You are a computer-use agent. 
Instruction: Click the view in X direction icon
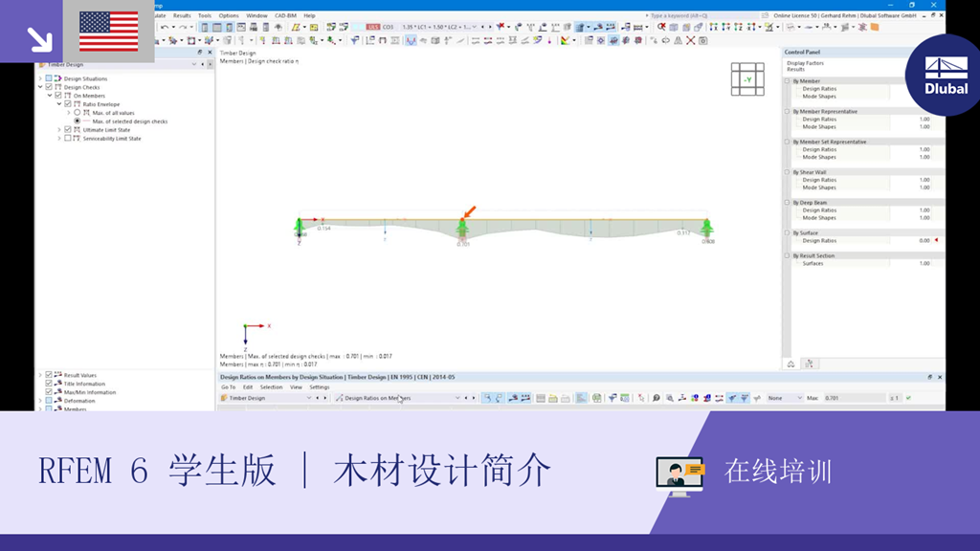713,27
